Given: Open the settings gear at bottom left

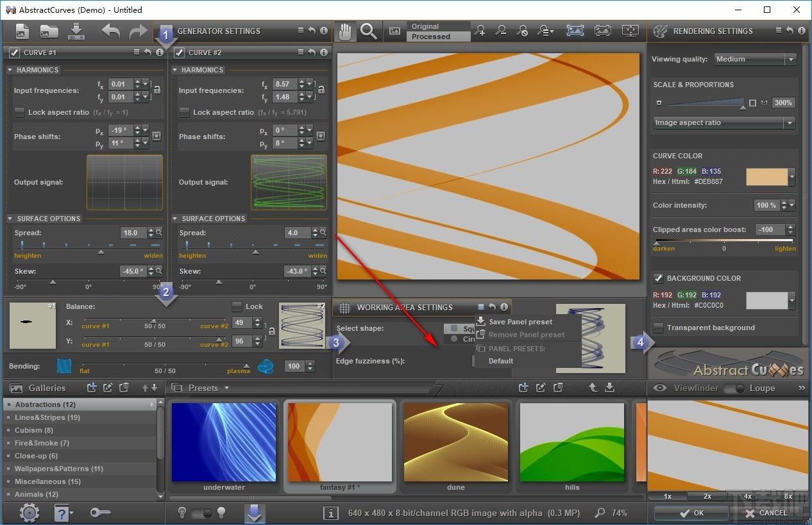Looking at the screenshot, I should (30, 513).
